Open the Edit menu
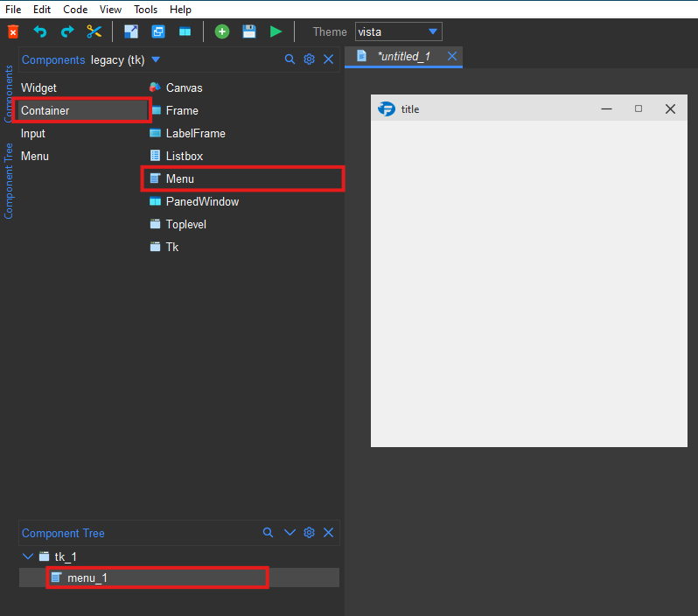Viewport: 698px width, 616px height. coord(42,10)
